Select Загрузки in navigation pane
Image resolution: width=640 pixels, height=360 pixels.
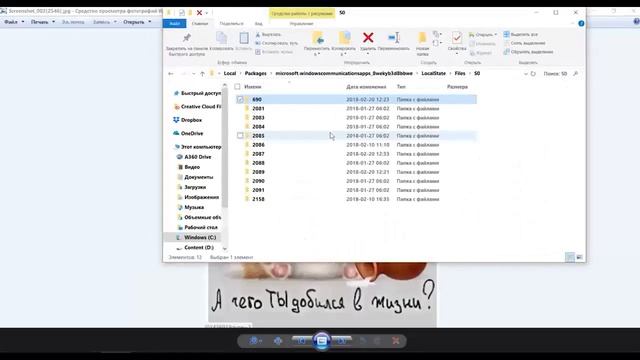pyautogui.click(x=195, y=187)
